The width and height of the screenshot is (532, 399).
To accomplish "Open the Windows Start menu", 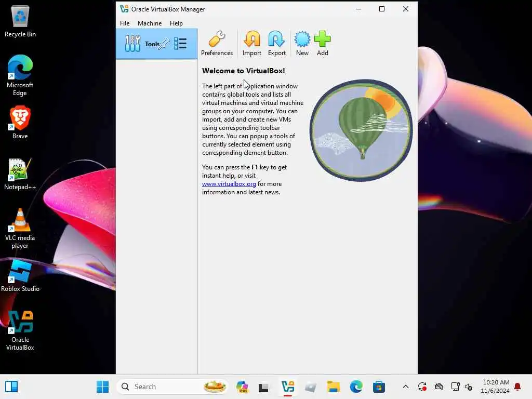I will 102,387.
